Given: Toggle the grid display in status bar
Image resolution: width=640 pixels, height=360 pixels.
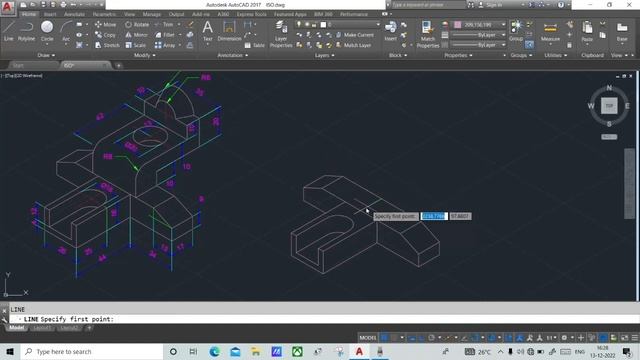Looking at the screenshot, I should 384,338.
